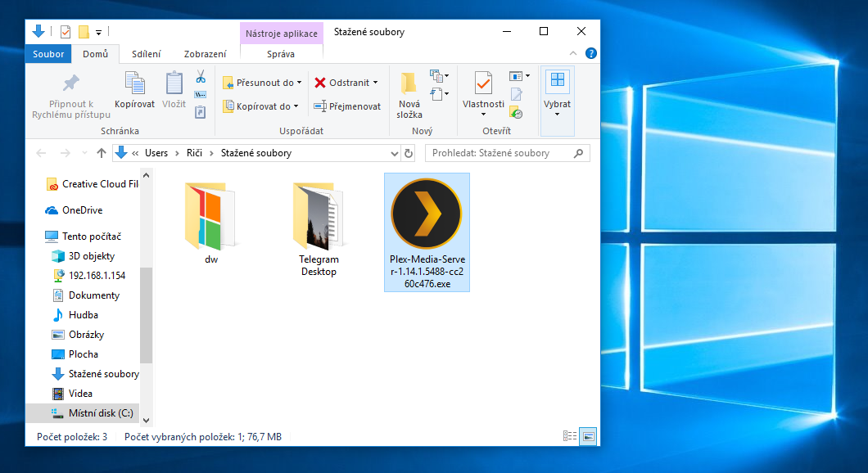Screen dimensions: 868x473
Task: Open the Správa ribbon tab
Action: tap(281, 54)
